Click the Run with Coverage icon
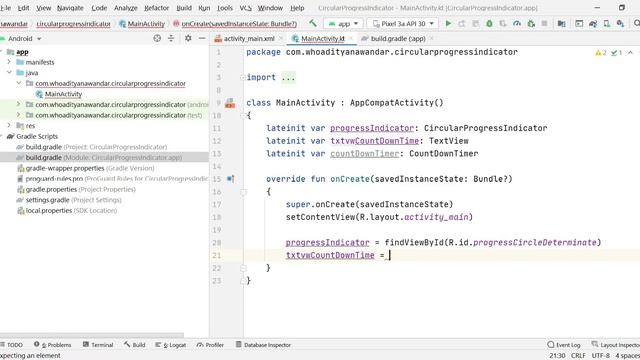Screen dimensions: 640x360 (503, 24)
